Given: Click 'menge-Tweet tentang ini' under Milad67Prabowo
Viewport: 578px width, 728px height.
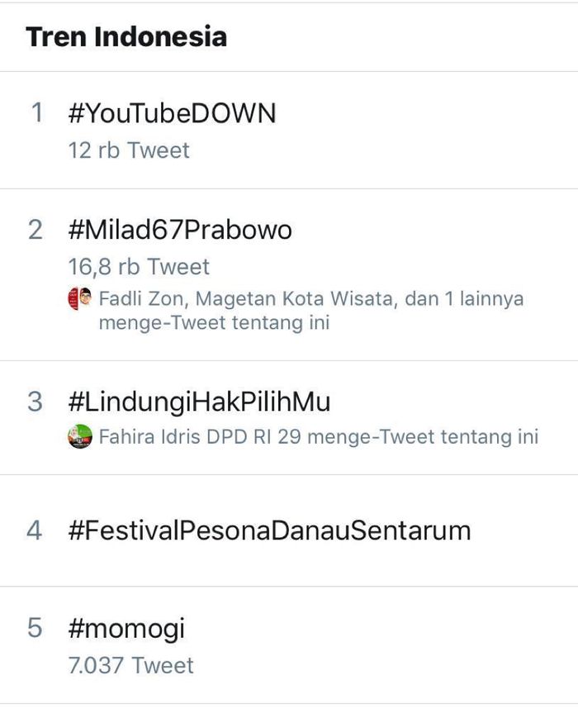Looking at the screenshot, I should 215,322.
